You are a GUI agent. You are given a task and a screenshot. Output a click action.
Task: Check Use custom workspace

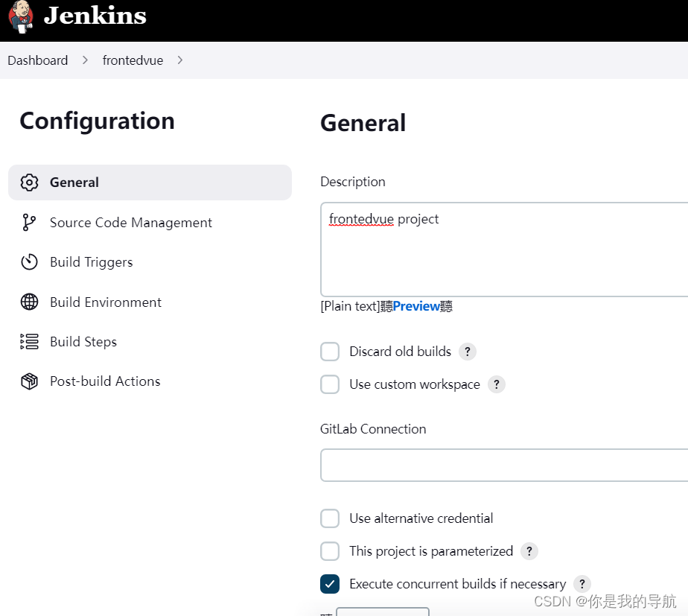[330, 384]
